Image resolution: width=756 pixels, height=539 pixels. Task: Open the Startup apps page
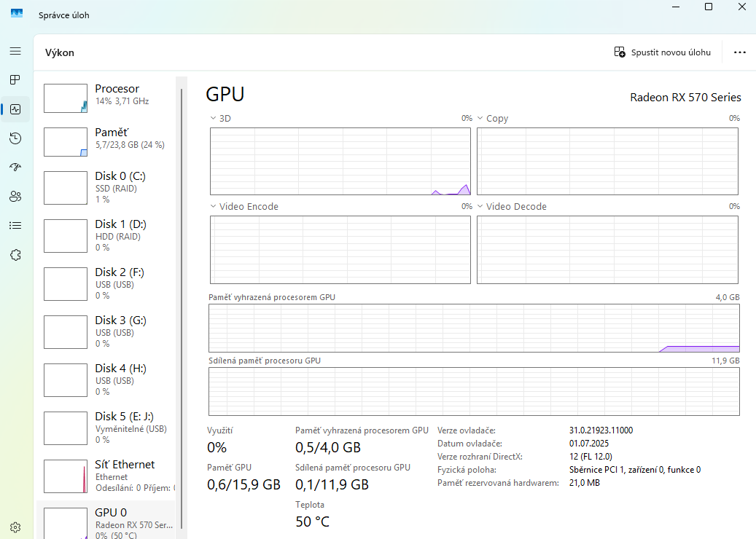15,167
